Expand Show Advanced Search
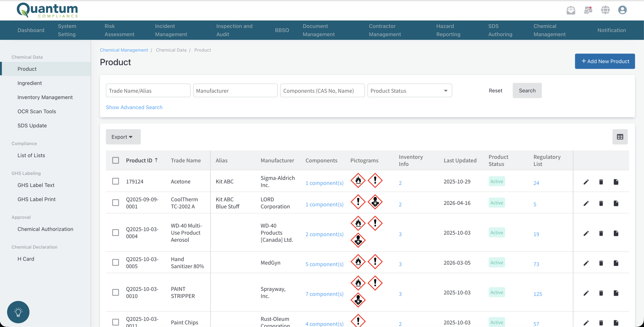This screenshot has width=644, height=327. [134, 107]
